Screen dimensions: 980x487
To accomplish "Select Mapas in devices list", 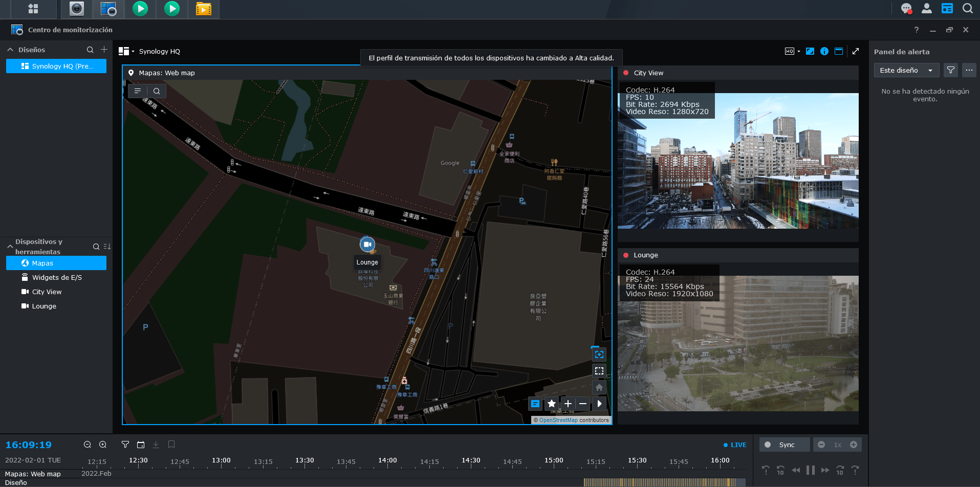I will (x=56, y=263).
